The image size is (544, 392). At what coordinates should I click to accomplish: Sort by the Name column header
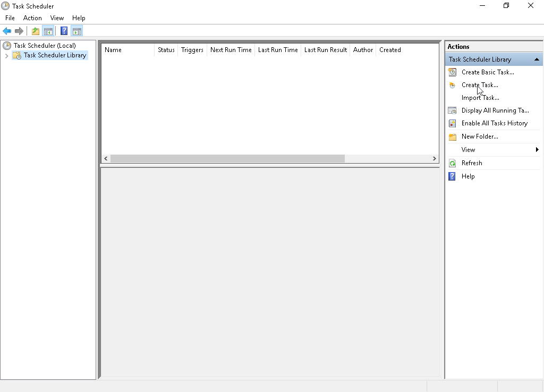point(128,50)
